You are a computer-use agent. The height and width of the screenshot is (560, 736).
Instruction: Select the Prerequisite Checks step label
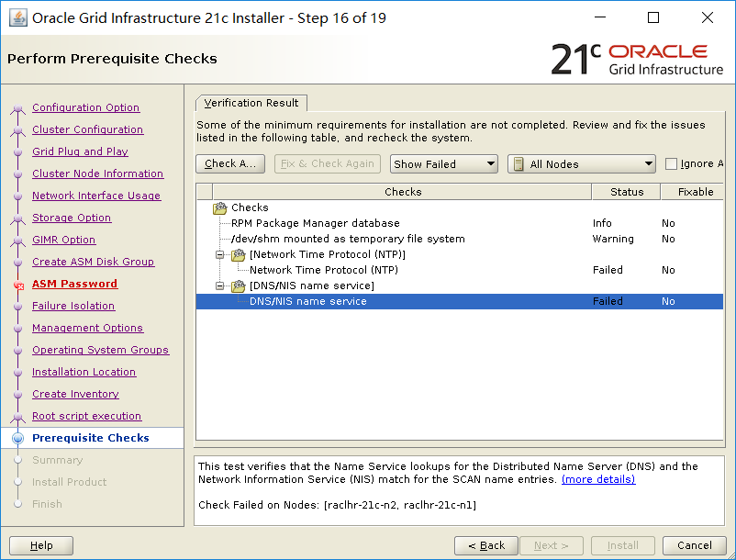click(x=91, y=438)
